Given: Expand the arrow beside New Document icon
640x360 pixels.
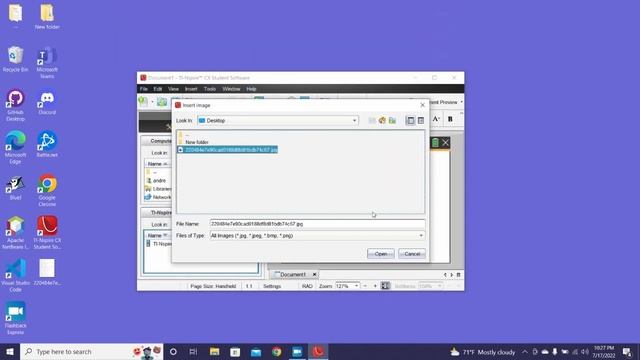Looking at the screenshot, I should click(152, 102).
